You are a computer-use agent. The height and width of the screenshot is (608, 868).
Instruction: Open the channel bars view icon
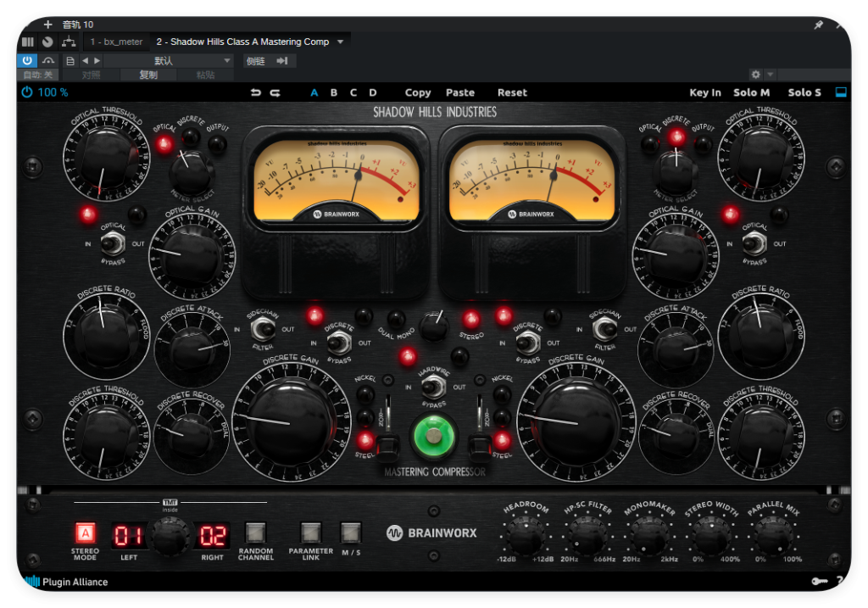[28, 42]
